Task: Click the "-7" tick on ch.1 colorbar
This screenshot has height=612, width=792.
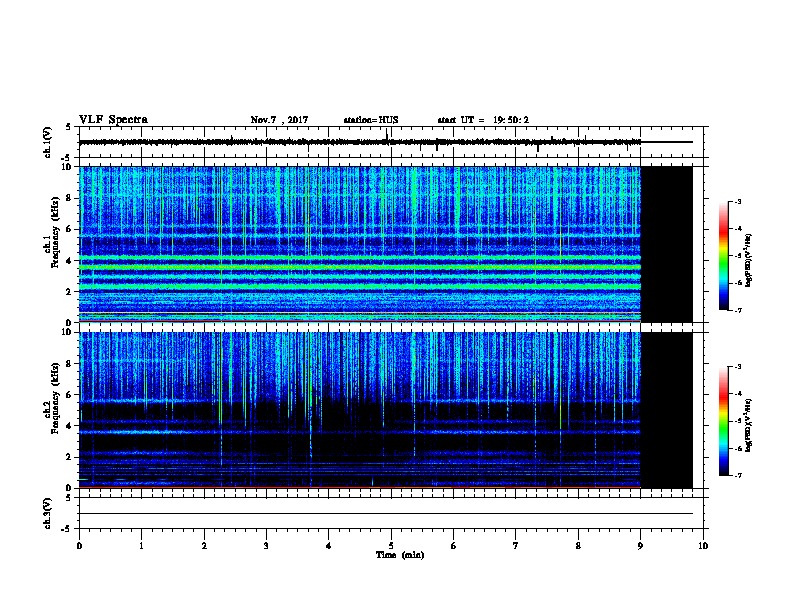Action: pos(737,310)
